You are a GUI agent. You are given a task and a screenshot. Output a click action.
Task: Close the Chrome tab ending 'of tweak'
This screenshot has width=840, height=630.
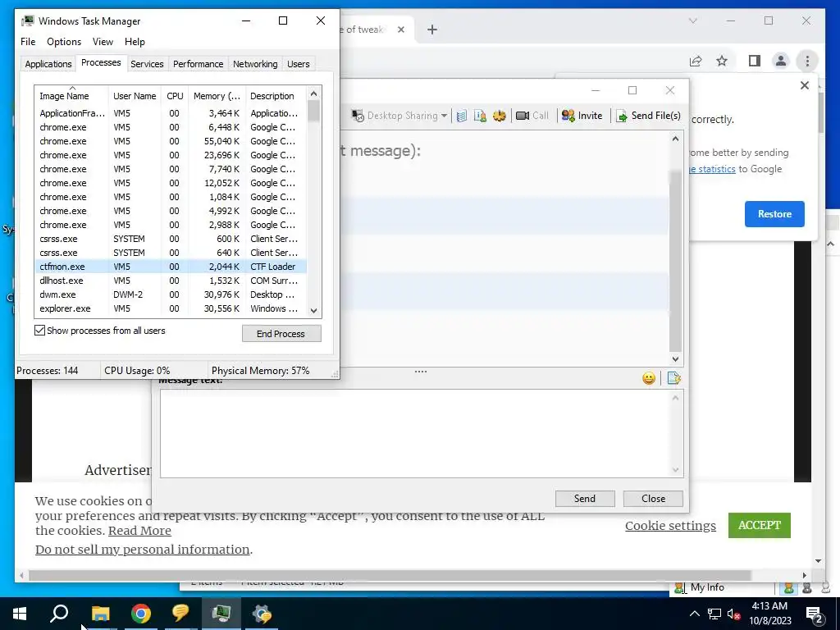click(400, 30)
